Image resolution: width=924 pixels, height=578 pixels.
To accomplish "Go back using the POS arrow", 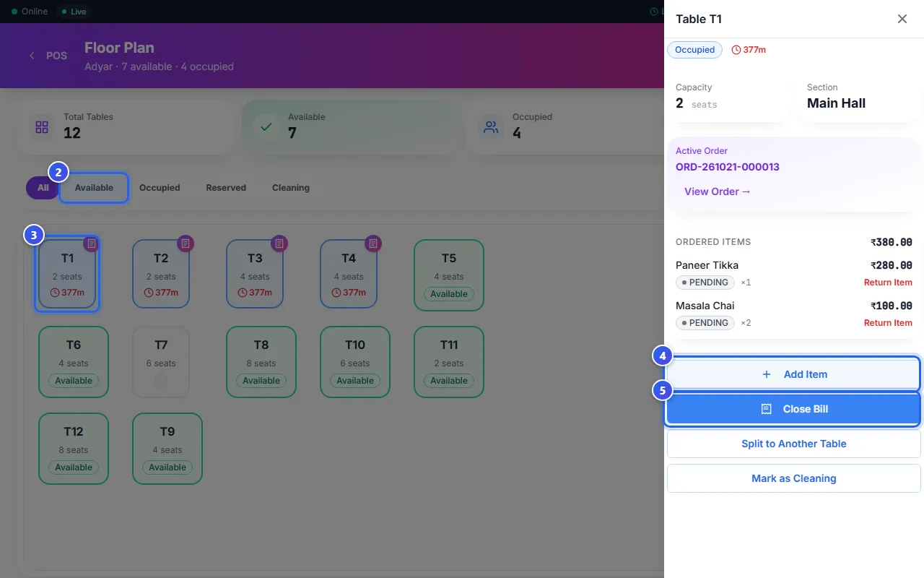I will tap(32, 56).
